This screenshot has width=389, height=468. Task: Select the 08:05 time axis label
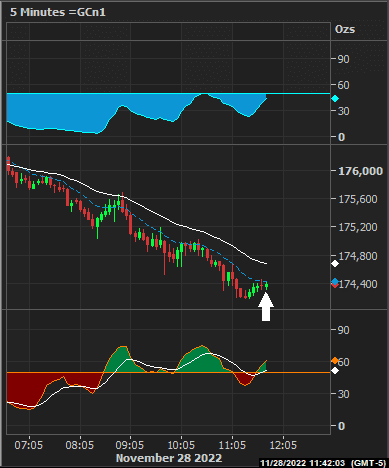[80, 445]
